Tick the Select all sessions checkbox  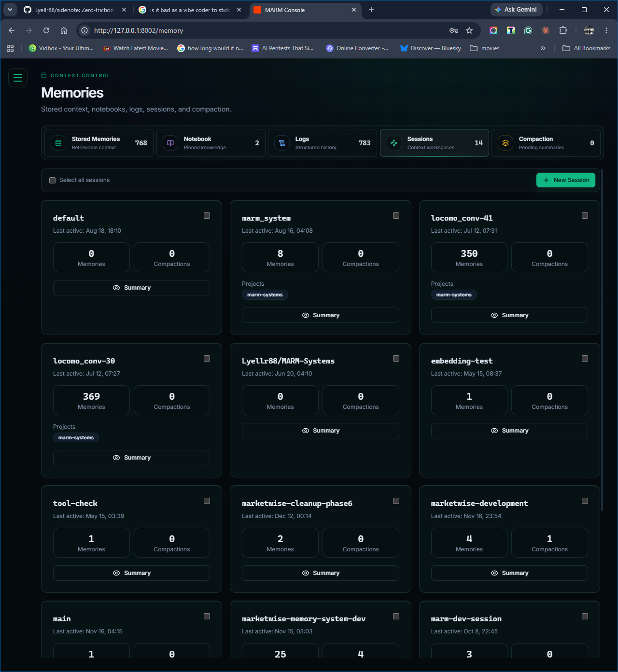53,180
